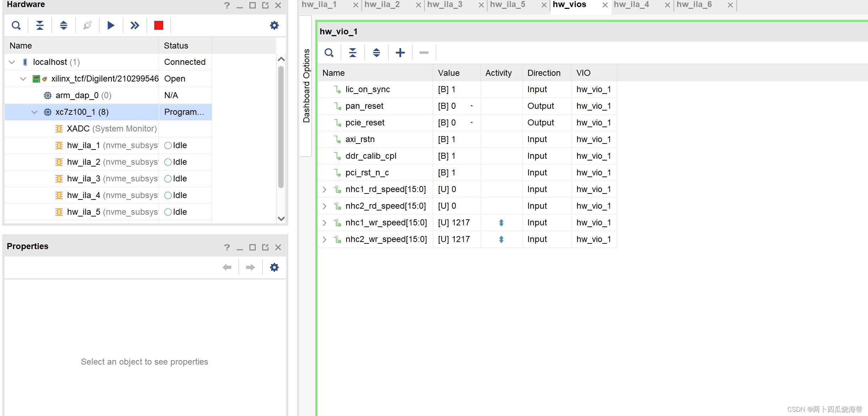Select the ddr_calib_cpl probe row

pyautogui.click(x=467, y=156)
